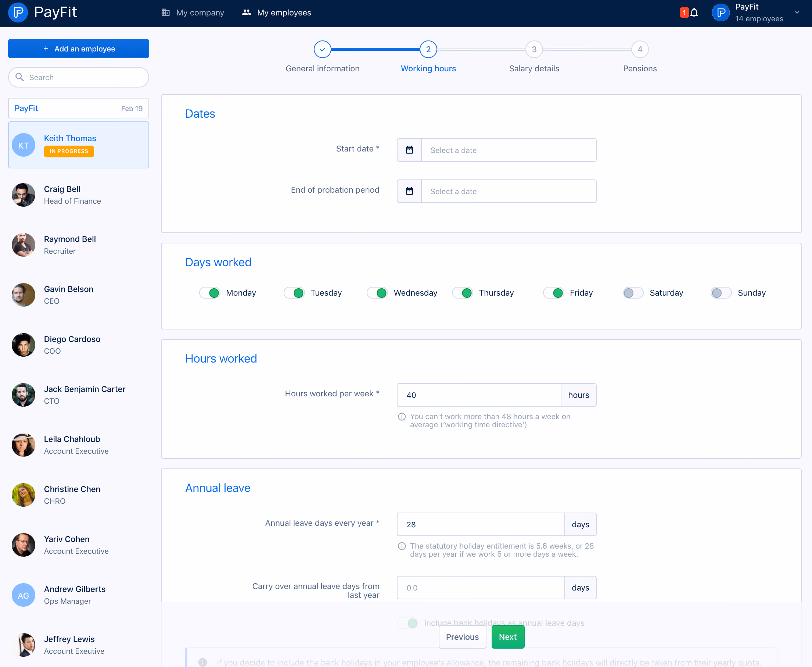Click the AG avatar of Andrew Gilberts
Image resolution: width=812 pixels, height=667 pixels.
click(24, 595)
